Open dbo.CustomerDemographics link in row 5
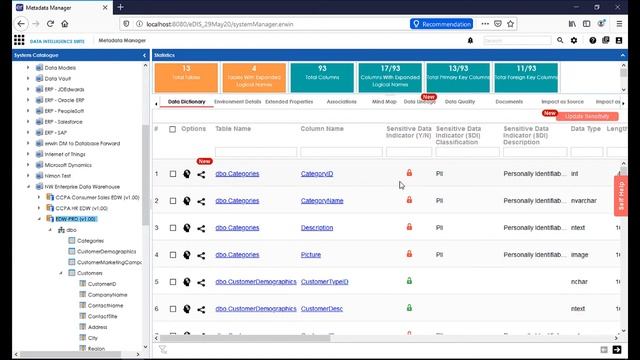Image resolution: width=640 pixels, height=360 pixels. (256, 282)
